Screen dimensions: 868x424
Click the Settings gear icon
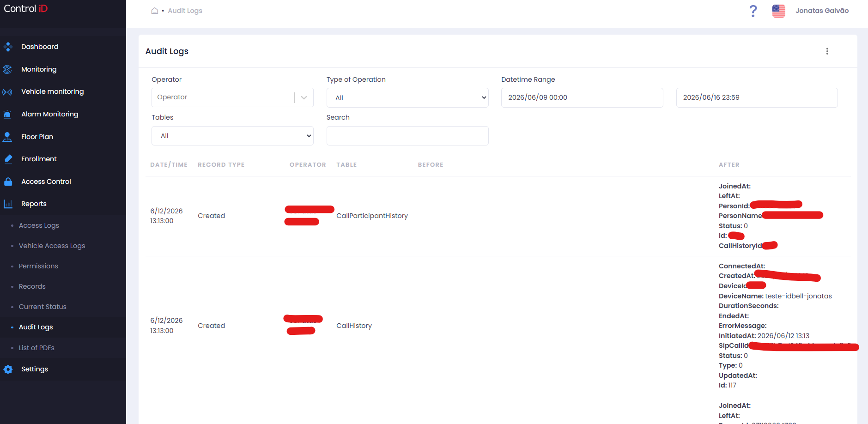click(x=8, y=369)
